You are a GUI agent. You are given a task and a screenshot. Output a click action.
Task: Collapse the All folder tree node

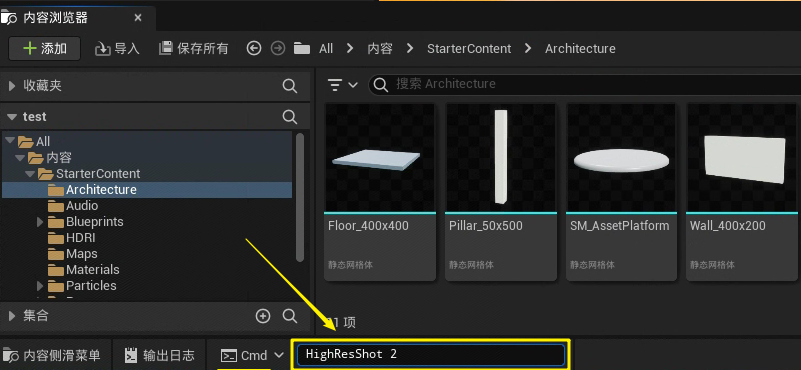click(x=11, y=142)
